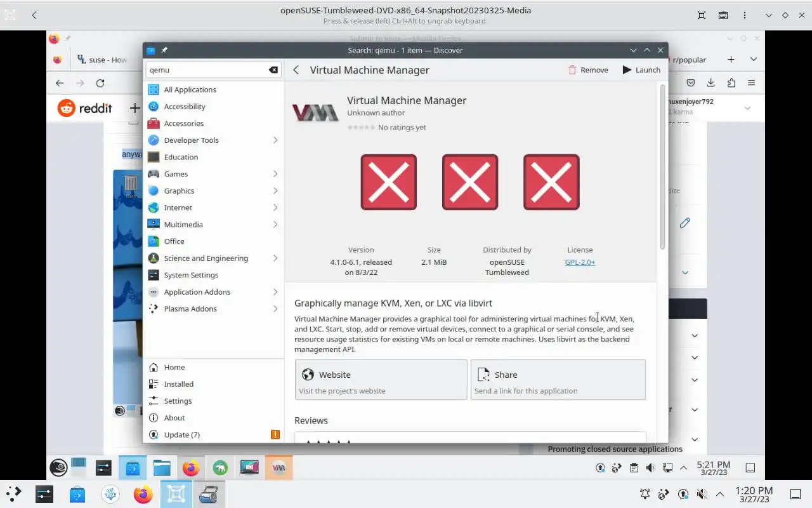Click the Internet globe icon
Image resolution: width=812 pixels, height=508 pixels.
153,208
